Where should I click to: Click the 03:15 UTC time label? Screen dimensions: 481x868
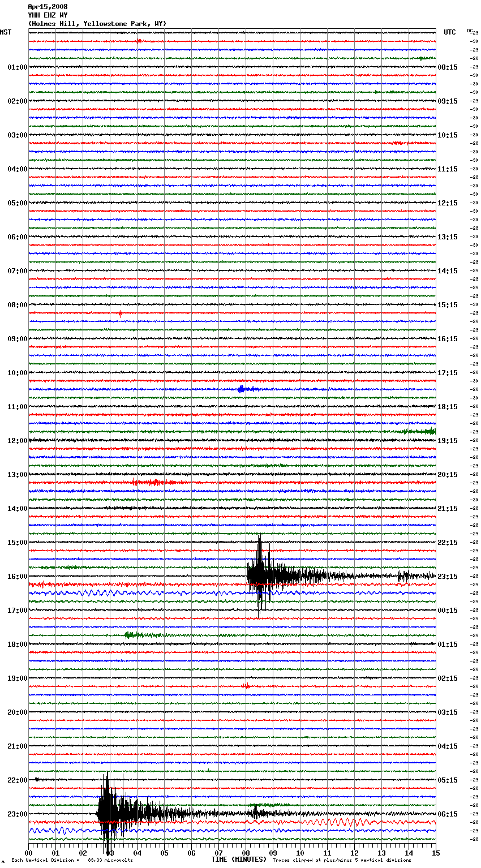click(448, 712)
